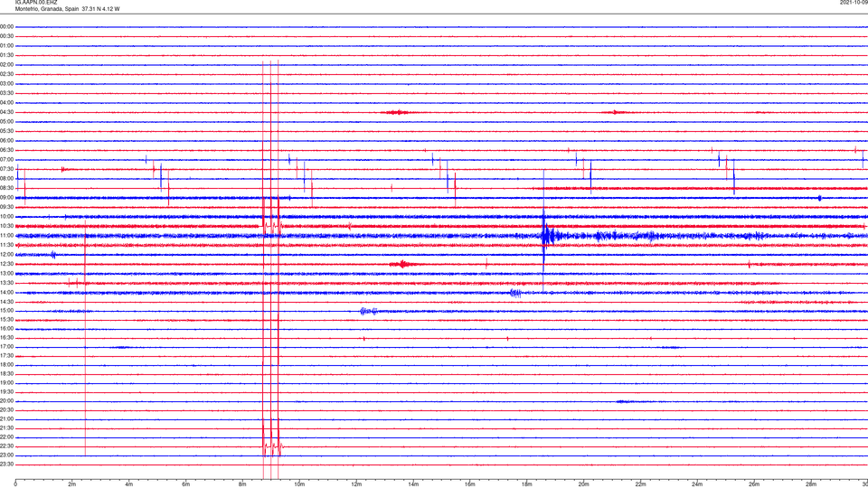
Task: Click the '03:00' time label
Action: pos(7,83)
